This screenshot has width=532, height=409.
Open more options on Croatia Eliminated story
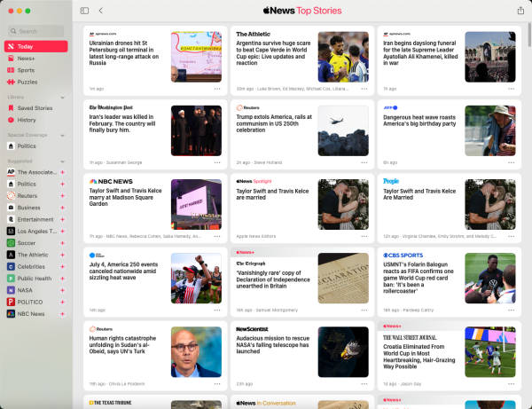pos(511,384)
